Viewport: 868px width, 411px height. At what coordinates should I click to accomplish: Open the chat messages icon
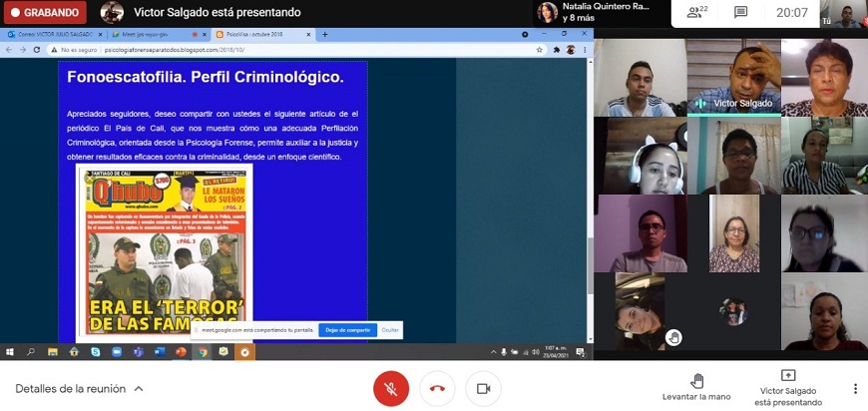point(740,12)
